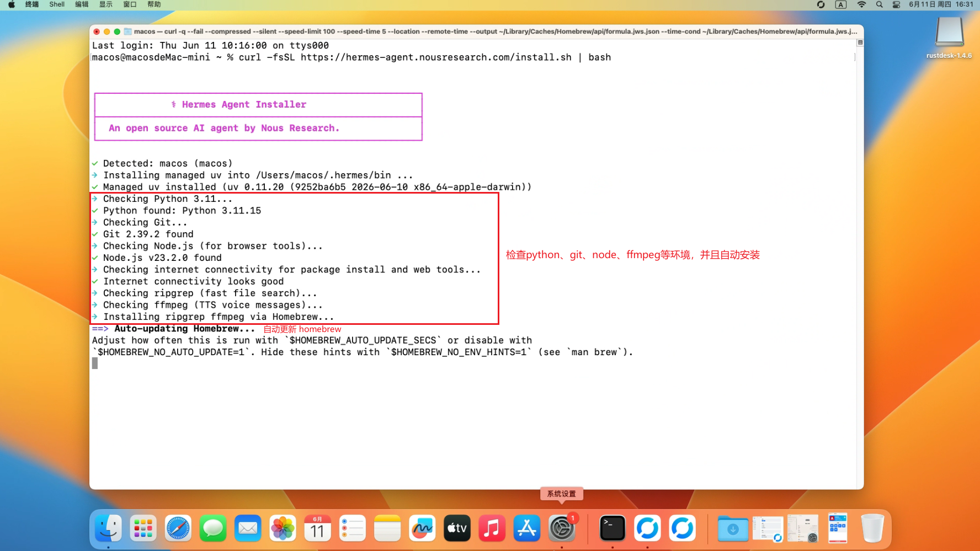
Task: Open Spotlight search magnifier
Action: coord(880,4)
